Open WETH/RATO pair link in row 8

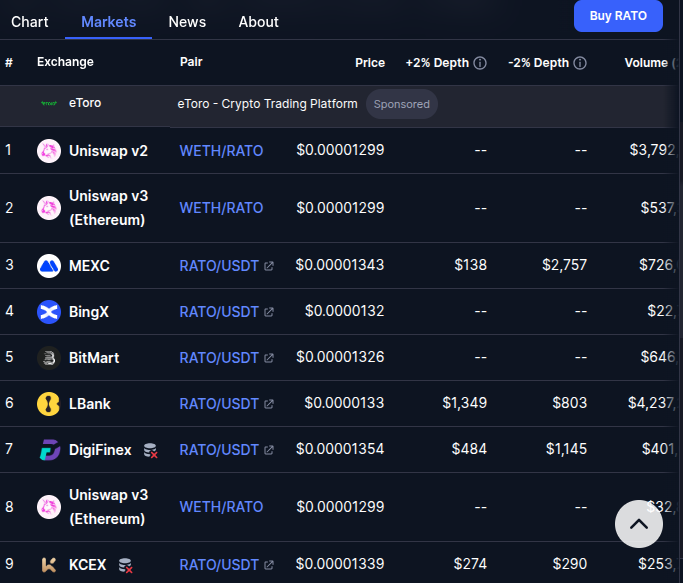pos(221,507)
